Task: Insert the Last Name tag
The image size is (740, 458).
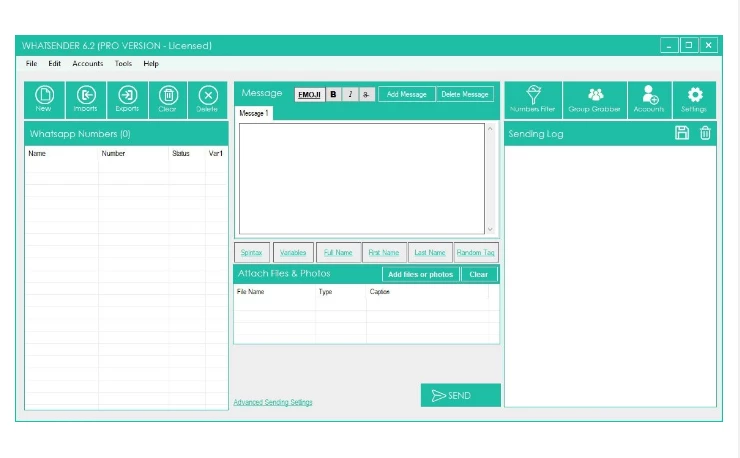Action: (430, 253)
